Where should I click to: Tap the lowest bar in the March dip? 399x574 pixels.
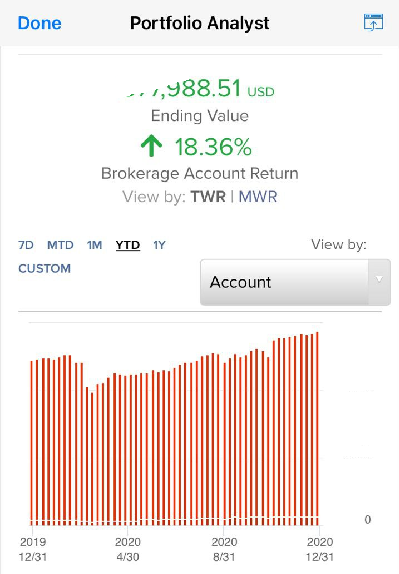[x=92, y=459]
